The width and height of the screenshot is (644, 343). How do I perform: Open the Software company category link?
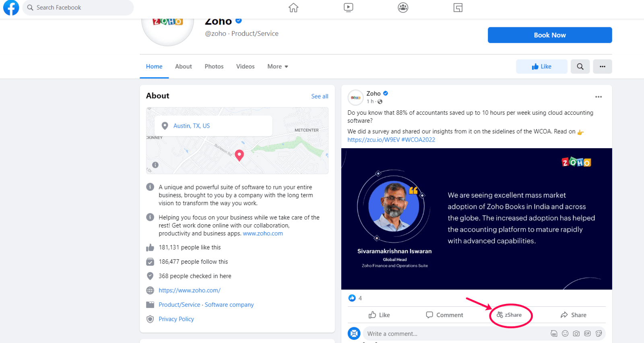[229, 305]
